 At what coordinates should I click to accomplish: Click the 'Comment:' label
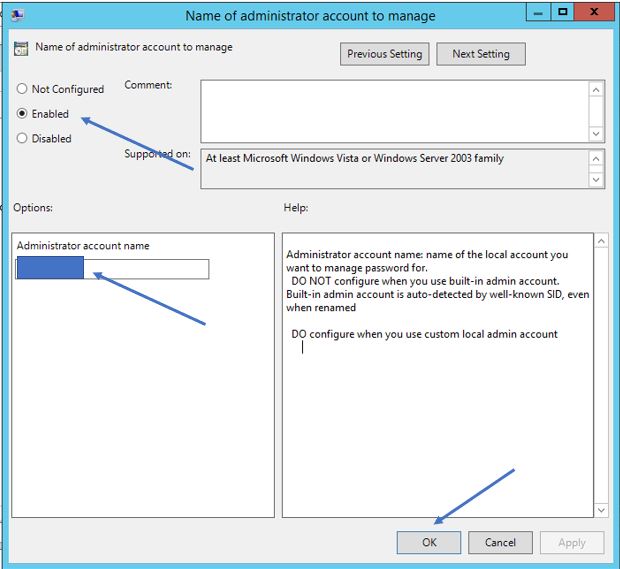pos(148,85)
